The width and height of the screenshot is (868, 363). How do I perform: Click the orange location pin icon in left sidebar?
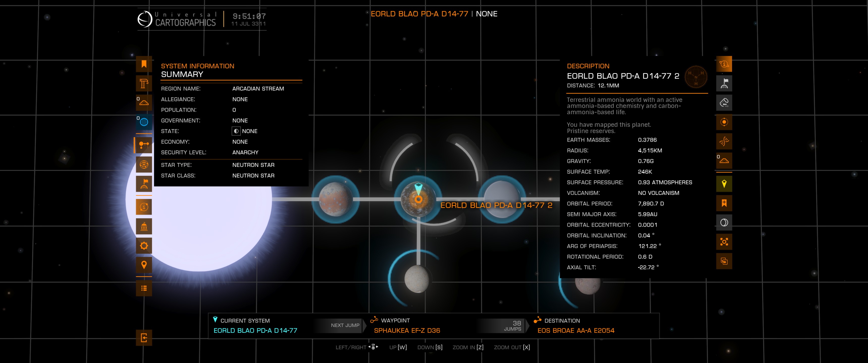tap(144, 265)
